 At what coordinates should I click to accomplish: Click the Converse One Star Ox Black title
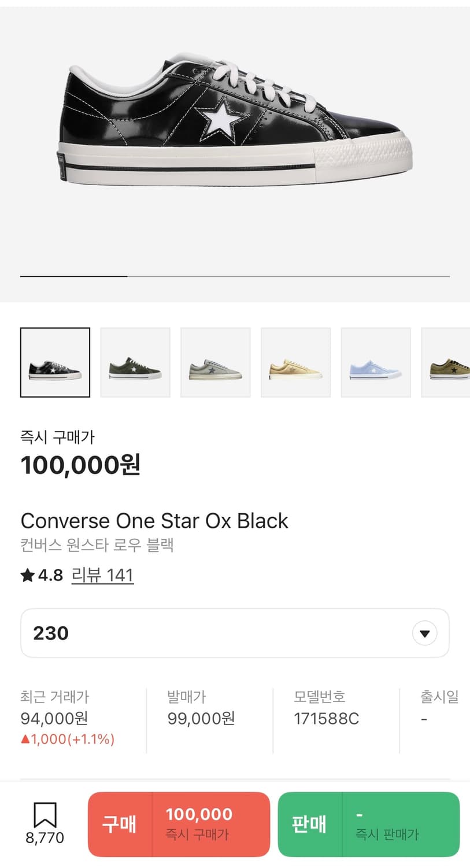point(154,521)
